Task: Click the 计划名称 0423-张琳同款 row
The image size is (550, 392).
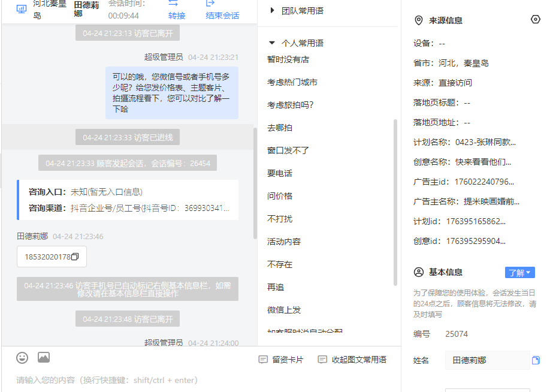Action: tap(465, 142)
